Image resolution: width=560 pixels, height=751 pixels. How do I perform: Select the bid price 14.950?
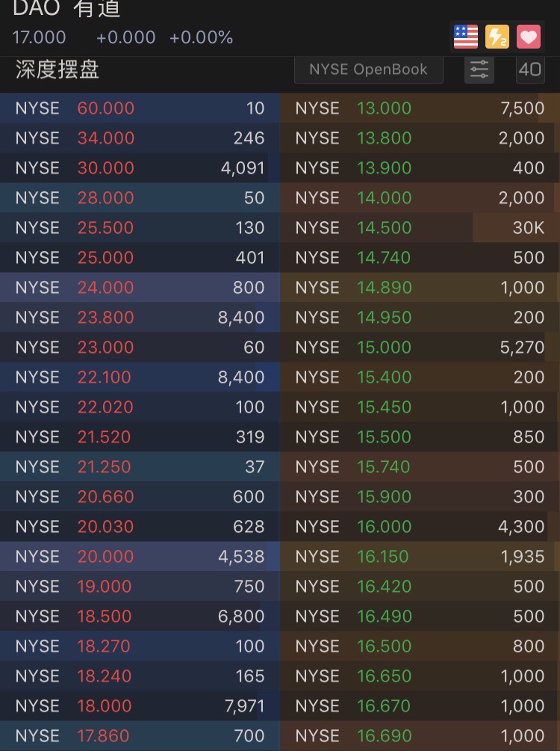(x=385, y=317)
